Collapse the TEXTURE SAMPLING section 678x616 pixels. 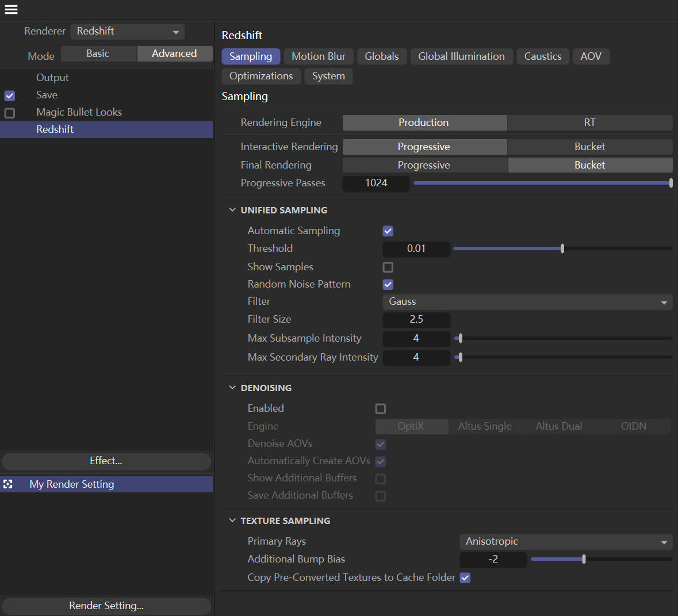pyautogui.click(x=232, y=520)
